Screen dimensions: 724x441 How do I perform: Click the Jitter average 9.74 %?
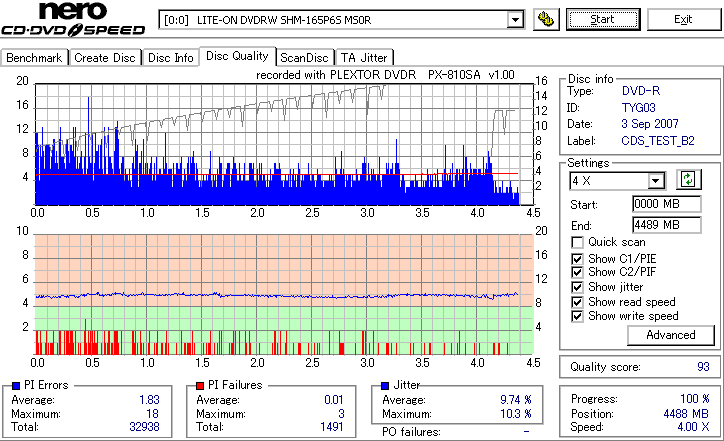pyautogui.click(x=515, y=400)
